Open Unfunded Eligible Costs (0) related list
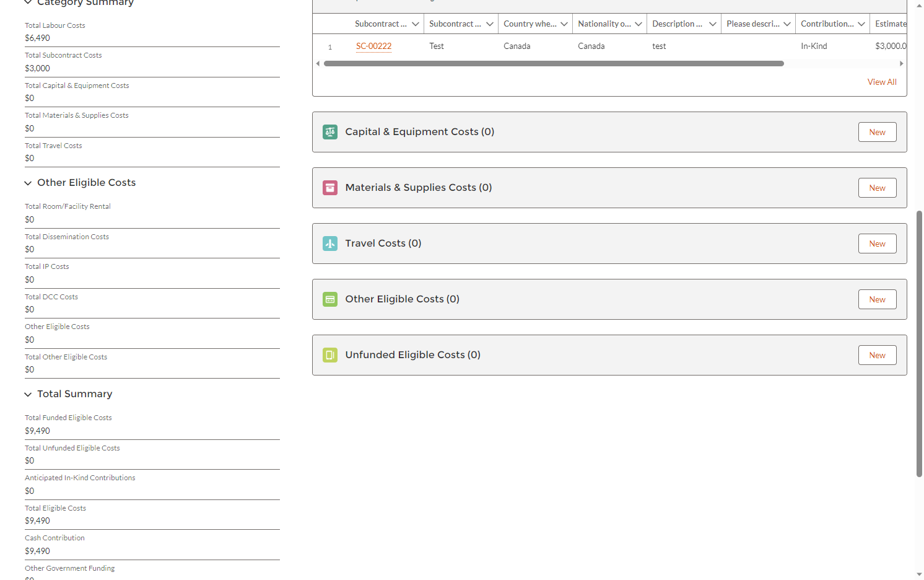 412,355
